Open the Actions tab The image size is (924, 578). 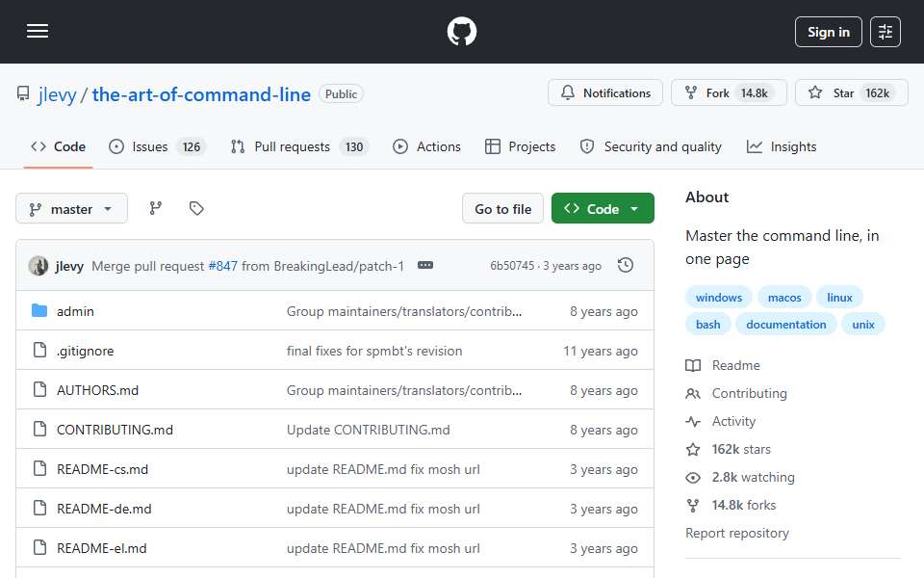(x=426, y=146)
